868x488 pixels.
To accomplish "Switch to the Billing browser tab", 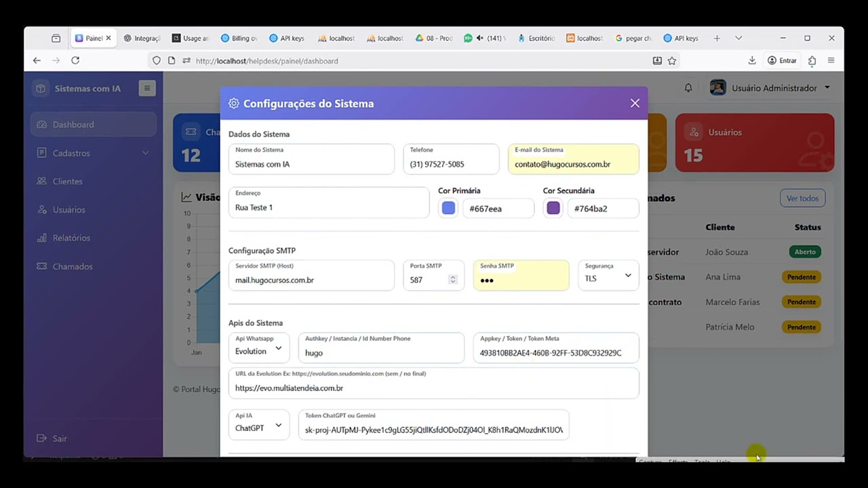I will click(x=240, y=39).
